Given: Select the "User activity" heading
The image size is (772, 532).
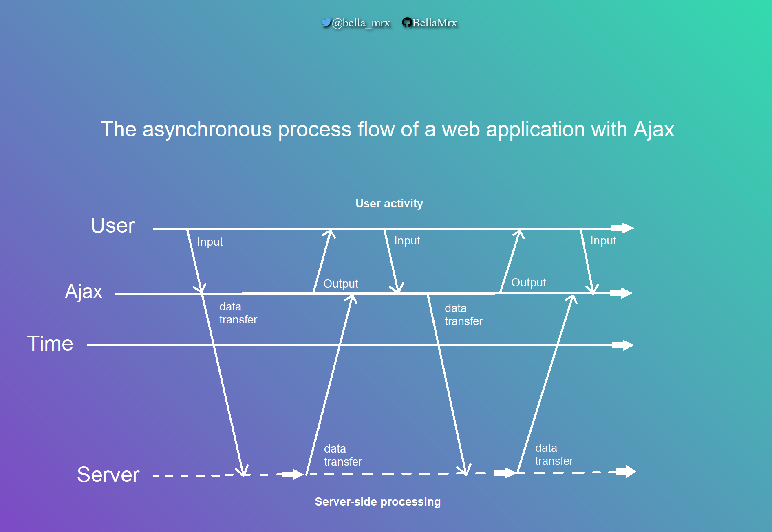Looking at the screenshot, I should click(x=389, y=203).
